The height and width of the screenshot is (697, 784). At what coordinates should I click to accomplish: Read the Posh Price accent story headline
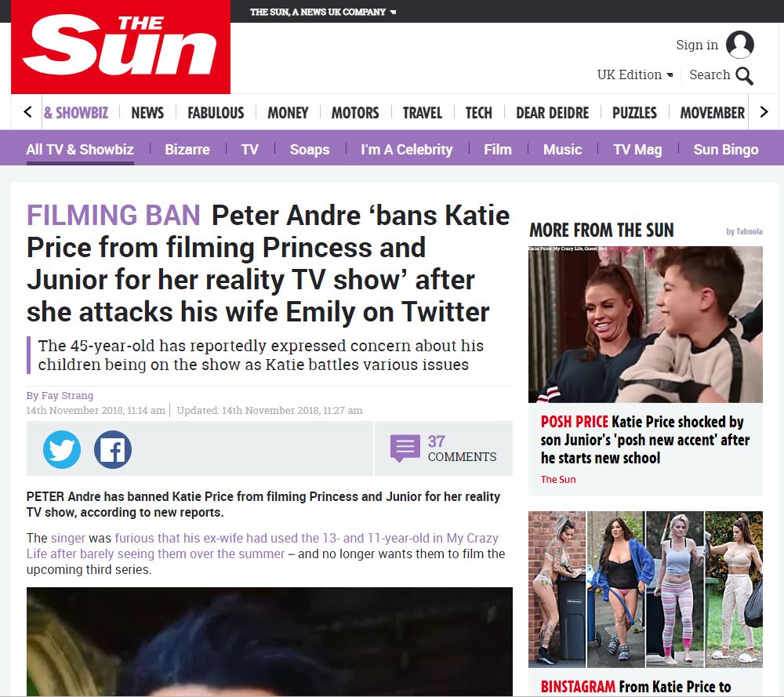(x=644, y=440)
